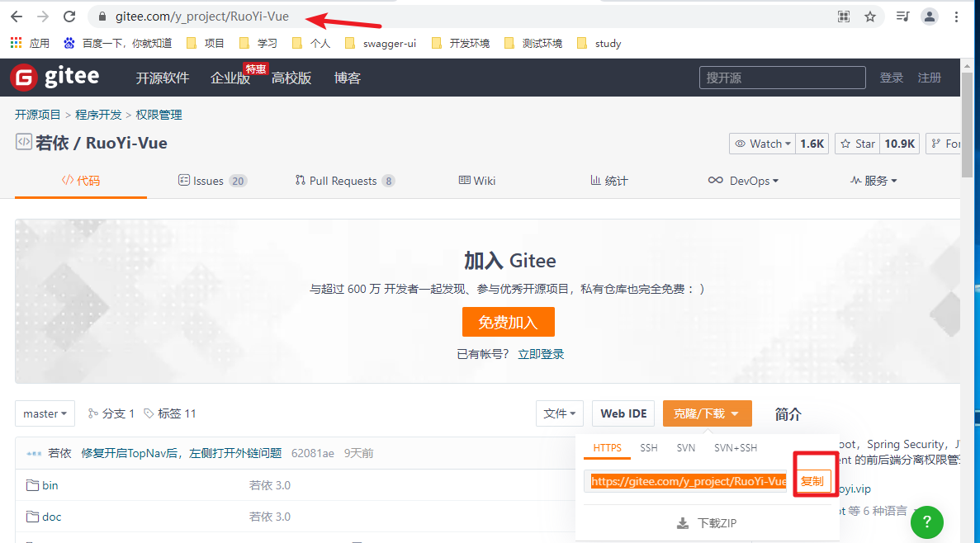Open the 标签 11 tags link

[x=170, y=413]
